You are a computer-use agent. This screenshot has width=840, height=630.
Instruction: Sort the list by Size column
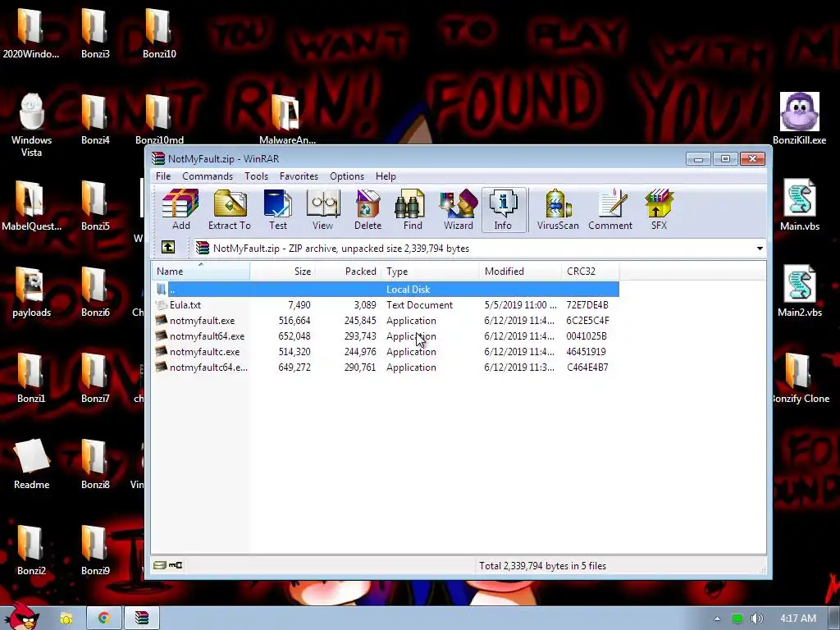[282, 271]
